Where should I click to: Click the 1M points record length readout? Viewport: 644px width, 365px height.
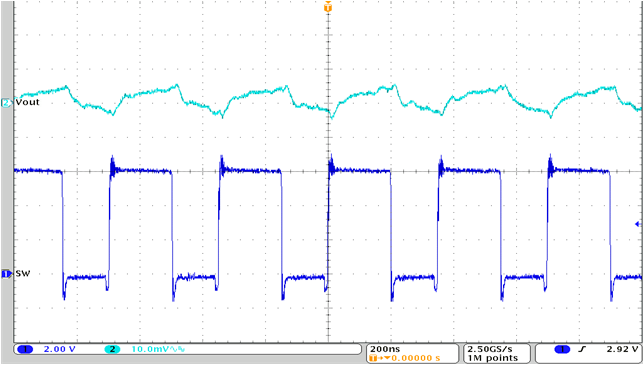tap(492, 358)
